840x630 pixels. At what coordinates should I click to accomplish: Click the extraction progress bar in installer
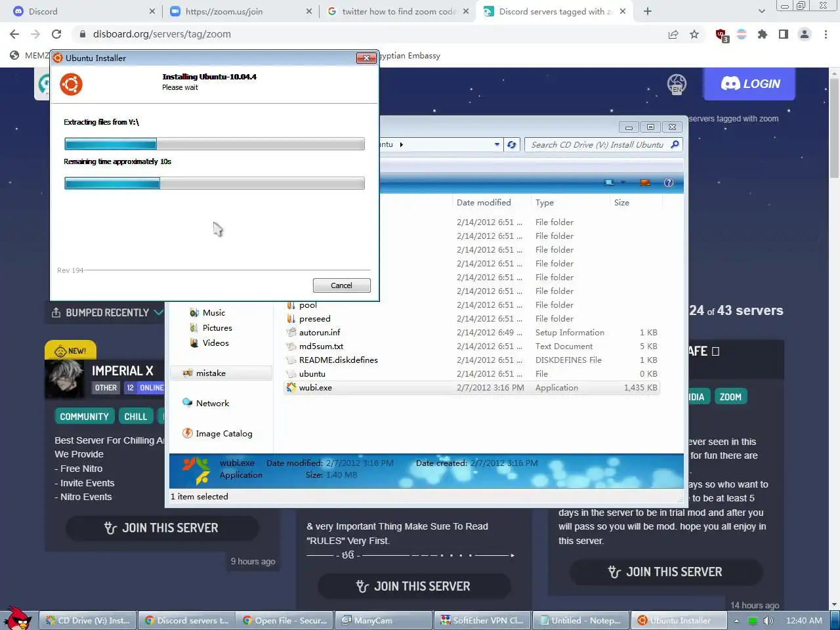(215, 144)
